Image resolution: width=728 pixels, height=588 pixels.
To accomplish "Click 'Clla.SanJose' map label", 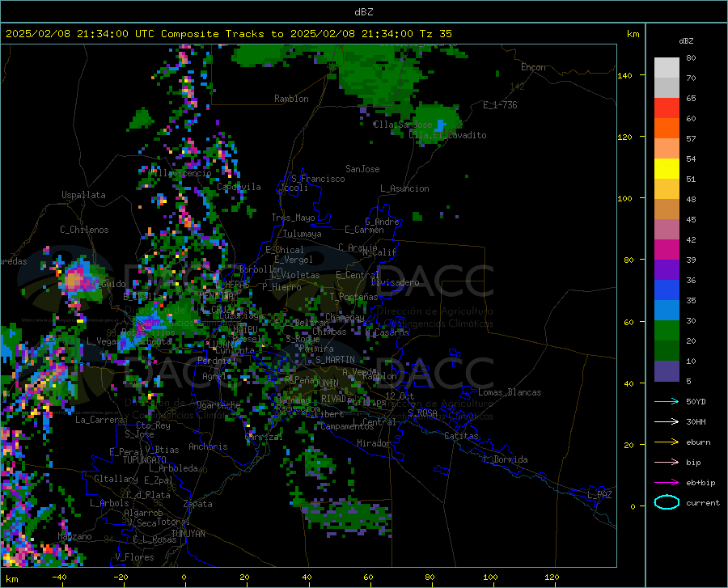I will (403, 125).
